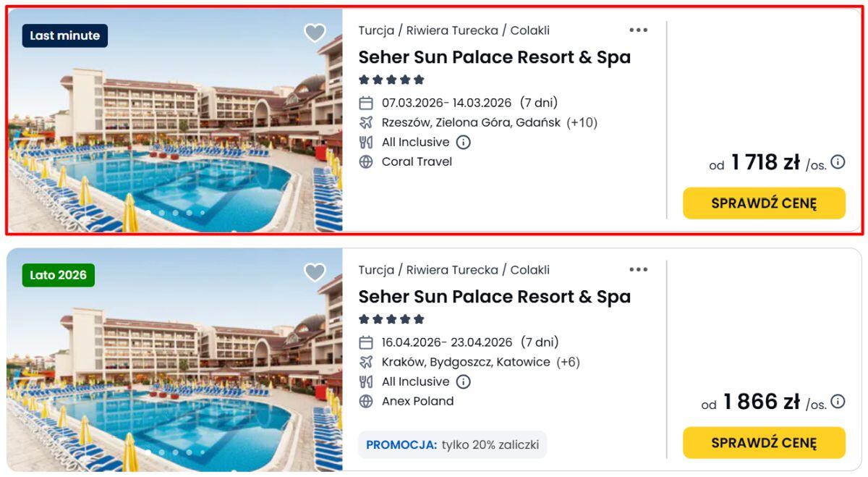
Task: Open first Seher Sun Palace Resort & Spa title
Action: (x=494, y=57)
